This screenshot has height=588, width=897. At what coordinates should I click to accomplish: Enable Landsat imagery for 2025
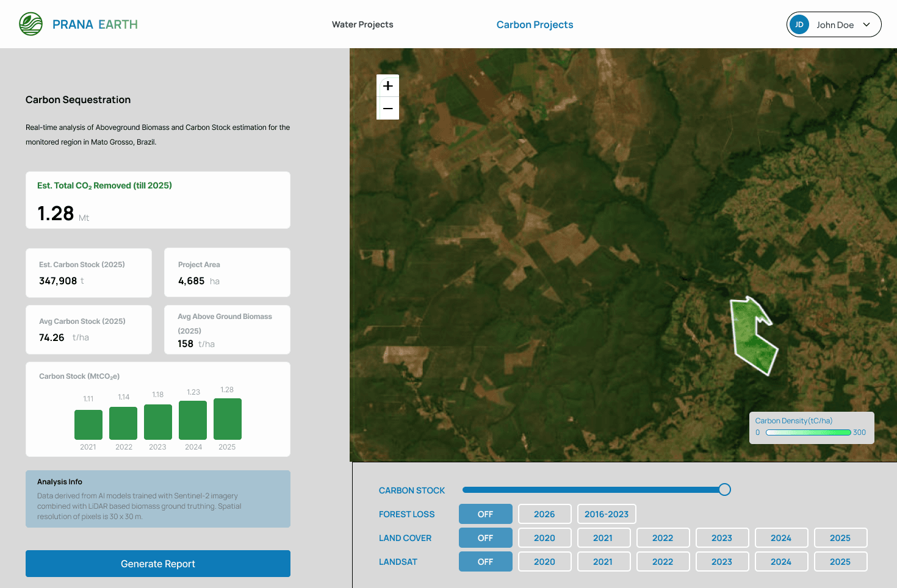pos(840,562)
